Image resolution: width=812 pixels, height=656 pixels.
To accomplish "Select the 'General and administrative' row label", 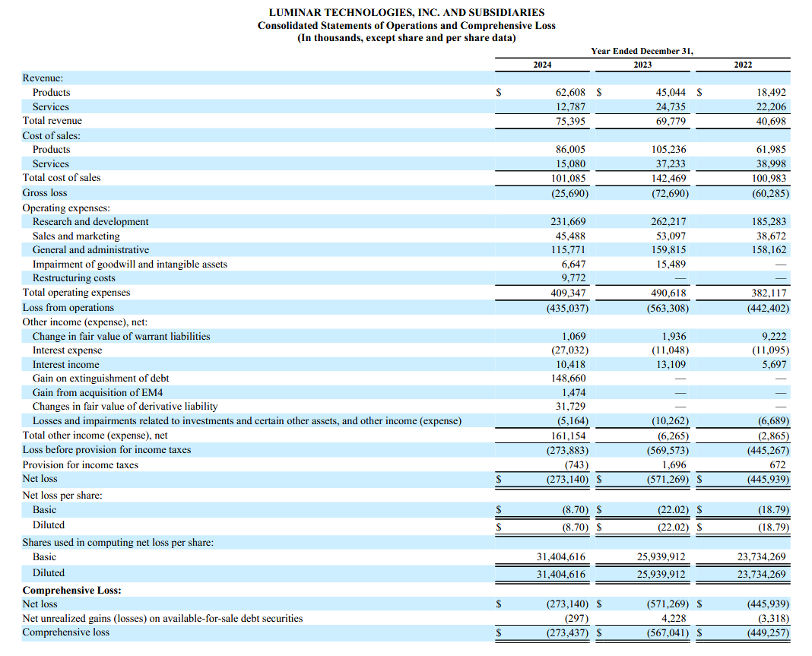I will tap(90, 249).
